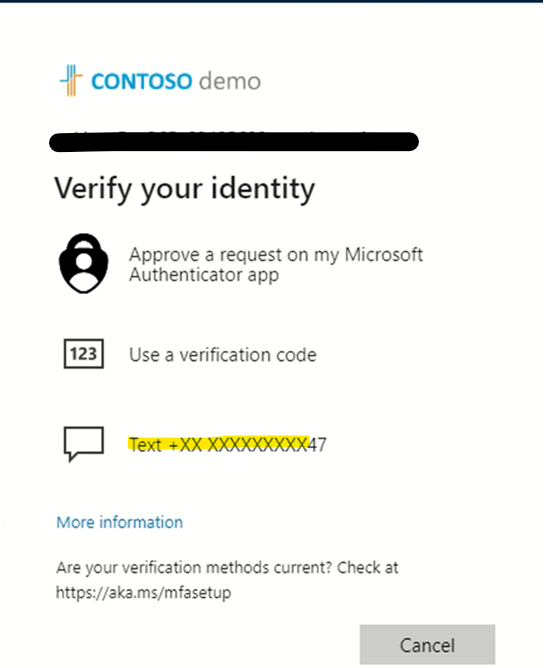556x668 pixels.
Task: Click the redacted account name bar
Action: coord(234,141)
